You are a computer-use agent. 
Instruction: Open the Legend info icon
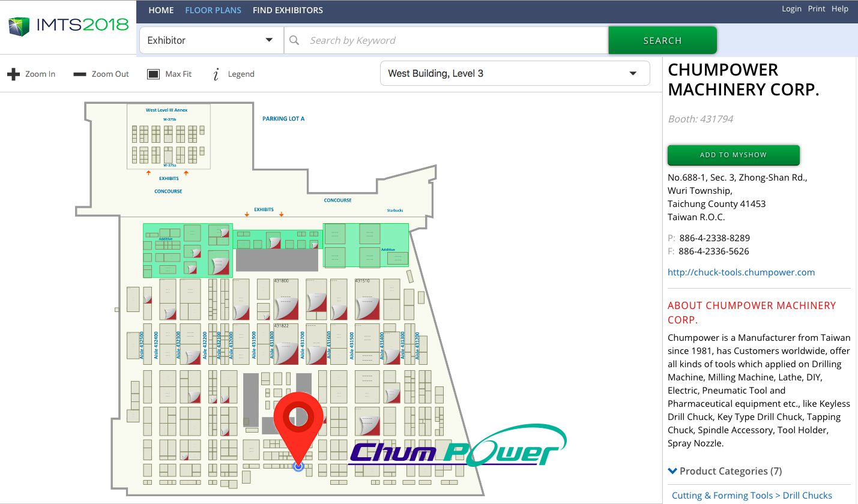[216, 74]
